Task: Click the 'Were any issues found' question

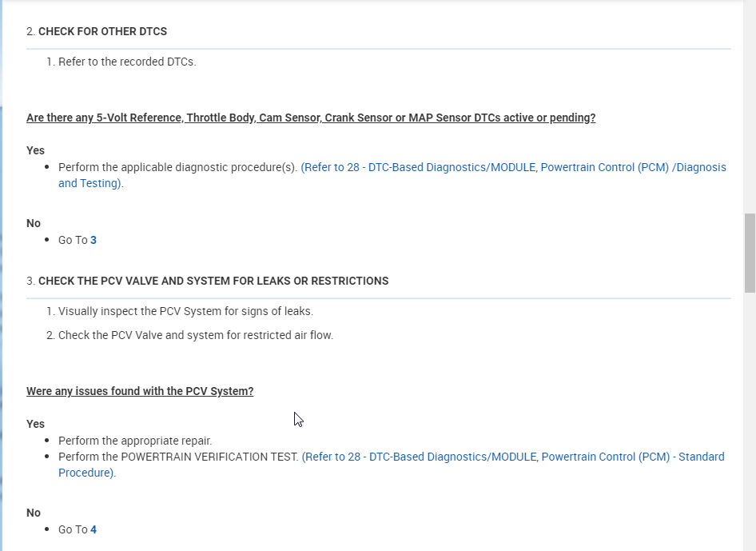Action: [140, 391]
